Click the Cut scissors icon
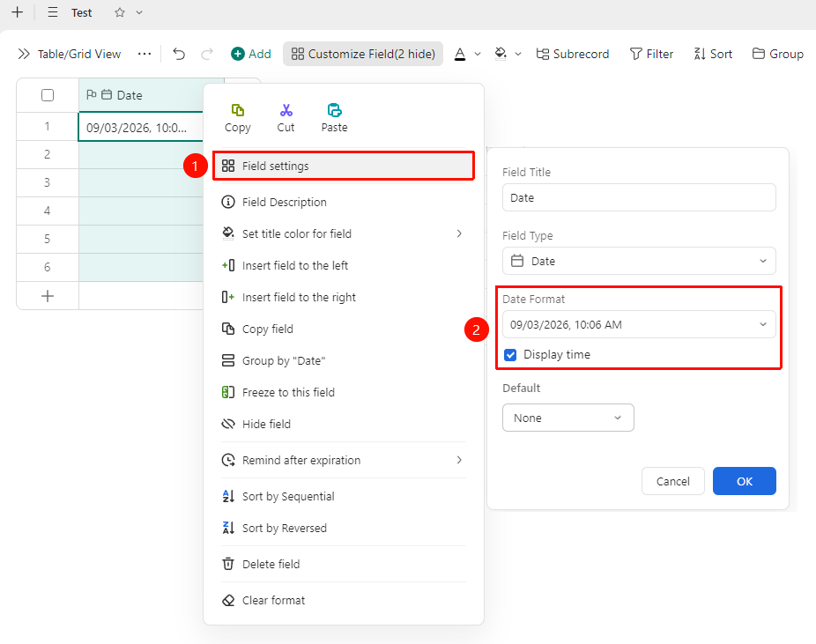The width and height of the screenshot is (816, 644). pos(286,119)
